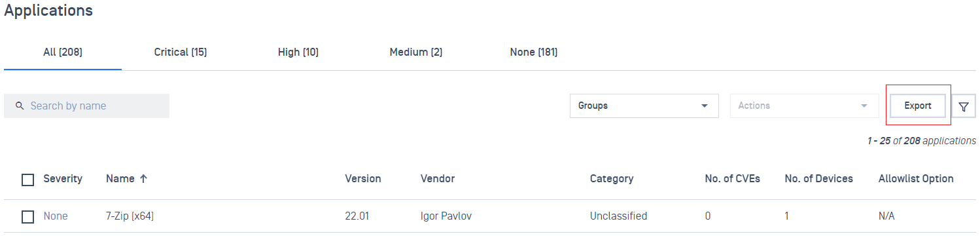980x236 pixels.
Task: Sort by No. of CVEs column
Action: [733, 178]
